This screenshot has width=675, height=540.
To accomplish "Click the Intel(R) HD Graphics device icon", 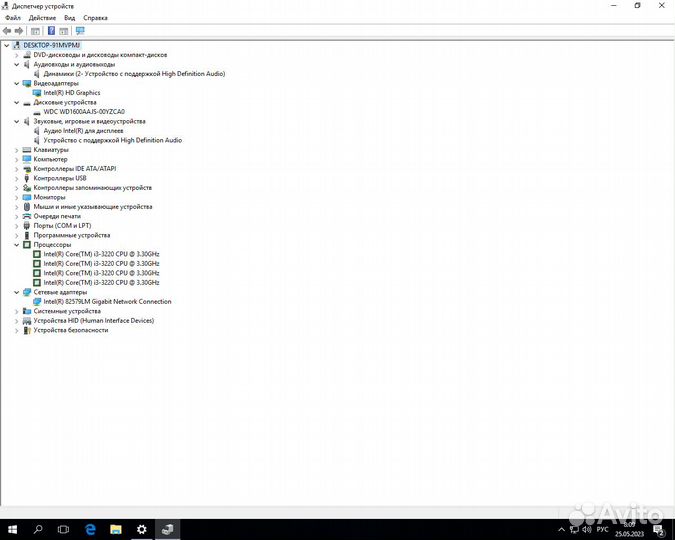I will 37,93.
